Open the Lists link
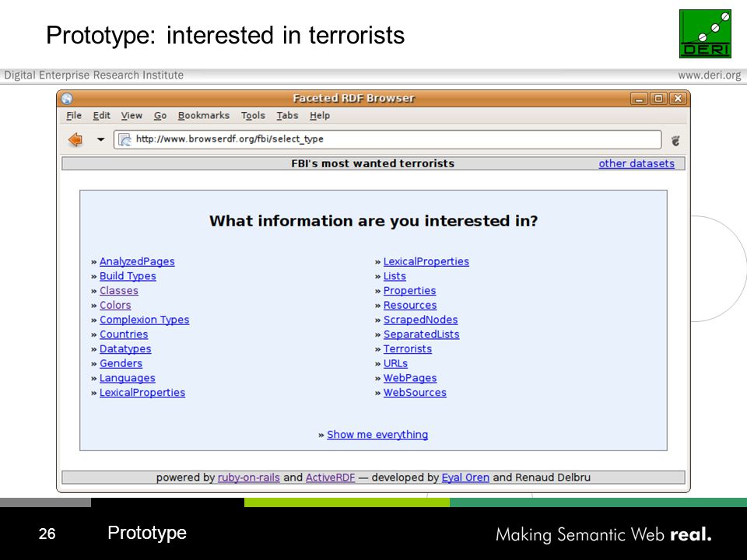Image resolution: width=747 pixels, height=560 pixels. tap(395, 276)
